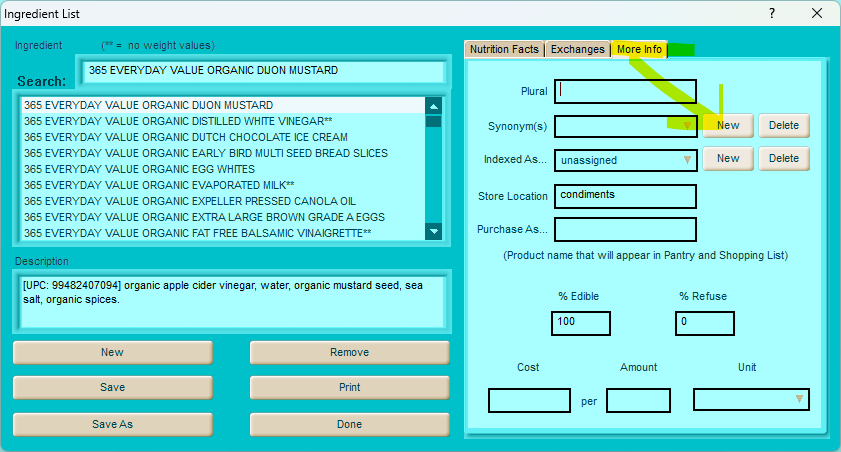841x452 pixels.
Task: Click the ingredient list scrollbar thumb
Action: coord(433,121)
